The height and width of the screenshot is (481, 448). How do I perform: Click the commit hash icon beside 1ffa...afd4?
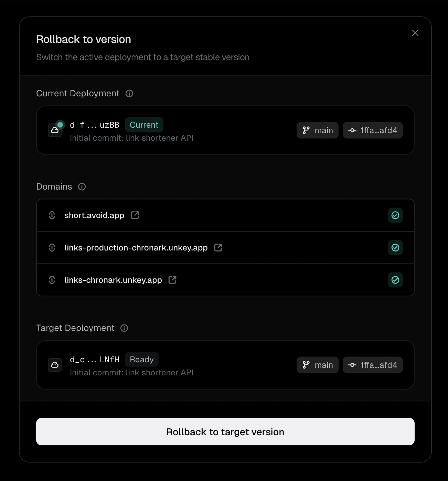point(352,130)
